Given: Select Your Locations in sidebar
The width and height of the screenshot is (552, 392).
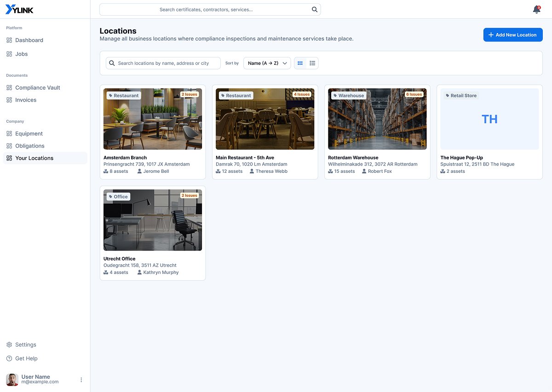Looking at the screenshot, I should tap(45, 158).
